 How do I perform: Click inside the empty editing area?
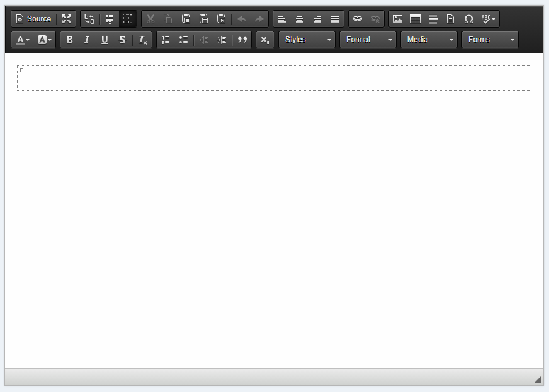pos(274,77)
